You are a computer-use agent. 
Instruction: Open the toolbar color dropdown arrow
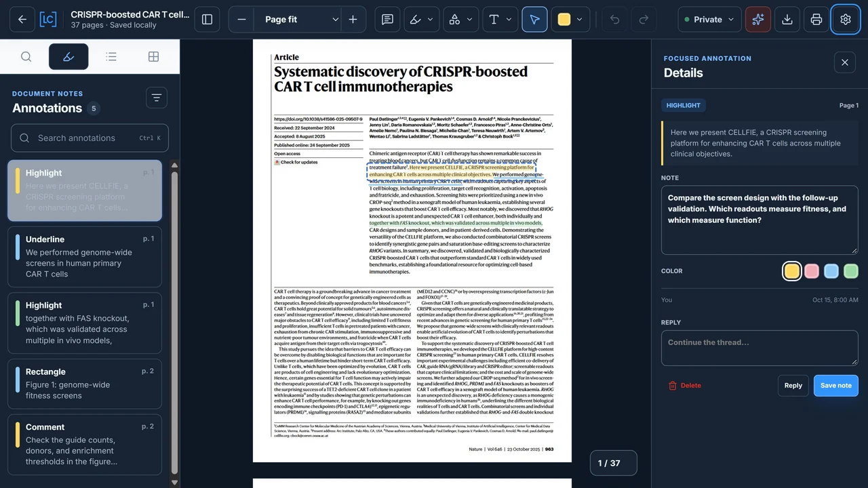[x=579, y=20]
